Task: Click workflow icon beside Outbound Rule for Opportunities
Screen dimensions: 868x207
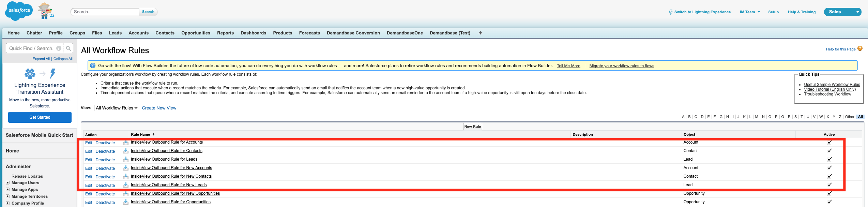Action: click(x=126, y=202)
